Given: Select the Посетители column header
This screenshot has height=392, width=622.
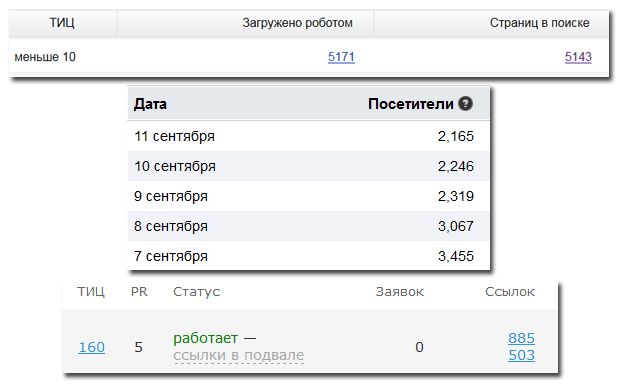Looking at the screenshot, I should [411, 104].
